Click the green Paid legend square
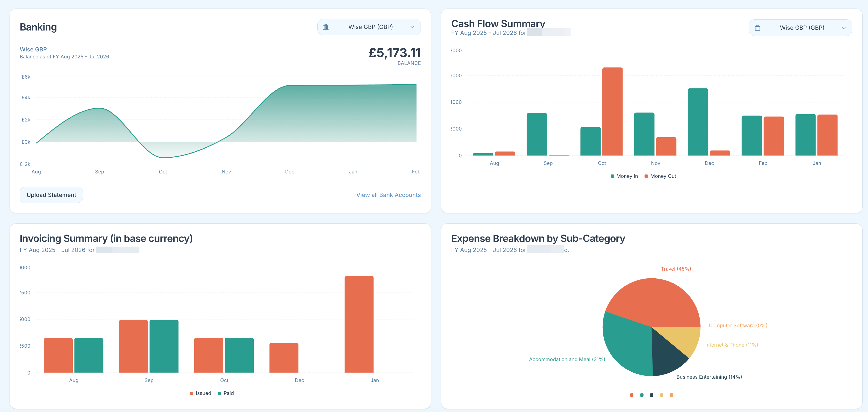The height and width of the screenshot is (412, 868). 219,393
